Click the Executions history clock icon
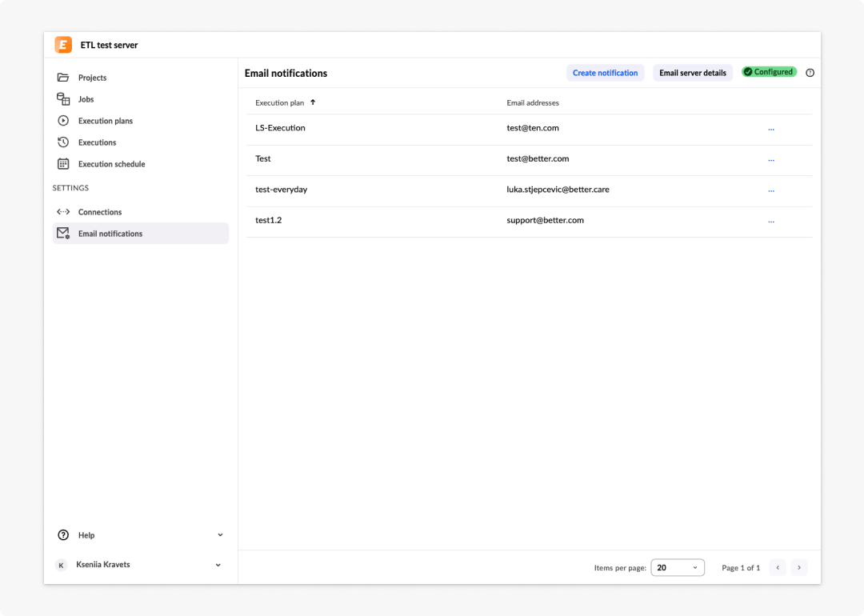 (63, 142)
